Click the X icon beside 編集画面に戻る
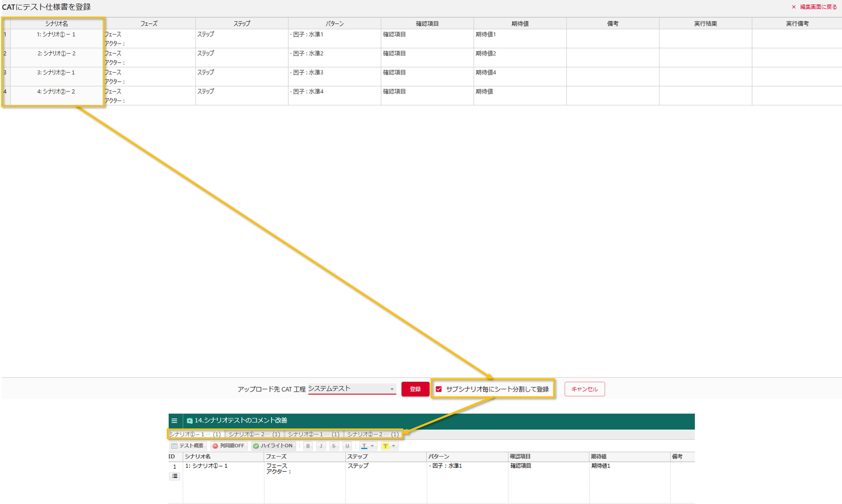This screenshot has width=842, height=504. point(794,7)
